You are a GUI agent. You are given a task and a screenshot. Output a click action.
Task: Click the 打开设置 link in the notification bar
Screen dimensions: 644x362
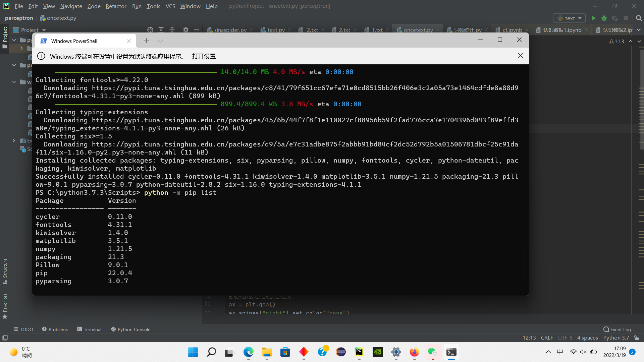coord(204,56)
